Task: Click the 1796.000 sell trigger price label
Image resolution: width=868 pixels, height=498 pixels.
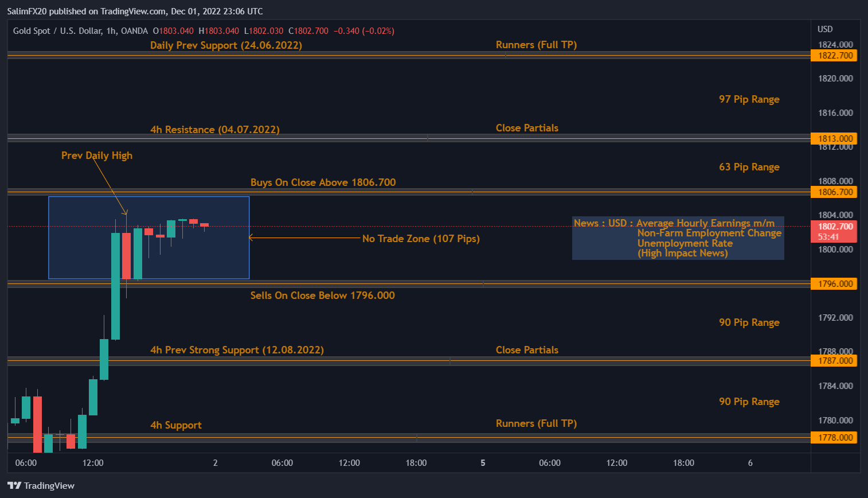Action: [834, 283]
